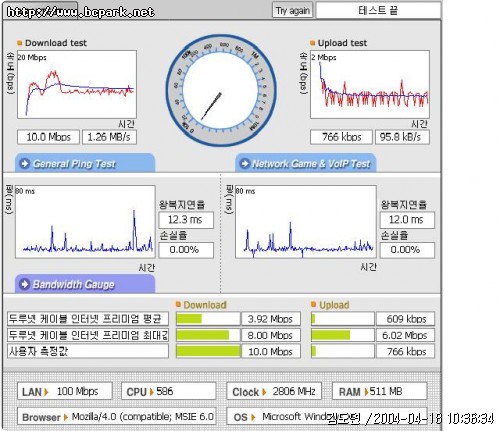This screenshot has height=431, width=500.
Task: Select the LAN 100 Mbps info box
Action: (x=65, y=391)
